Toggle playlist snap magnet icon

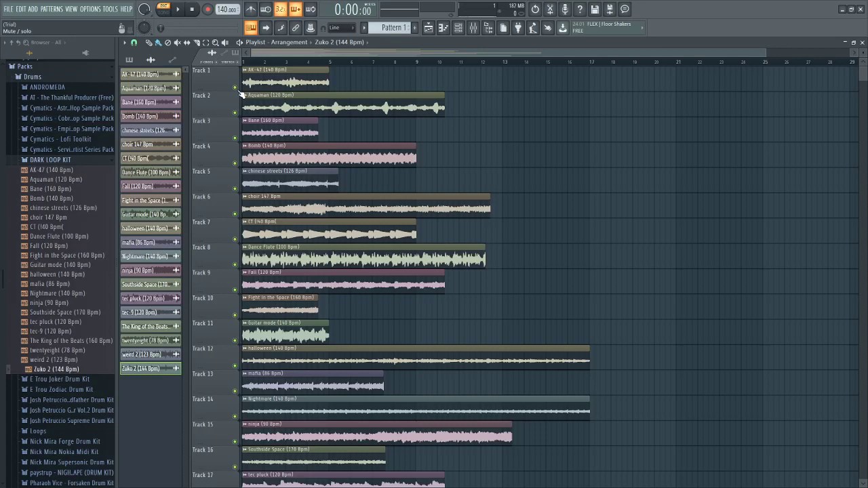click(134, 42)
